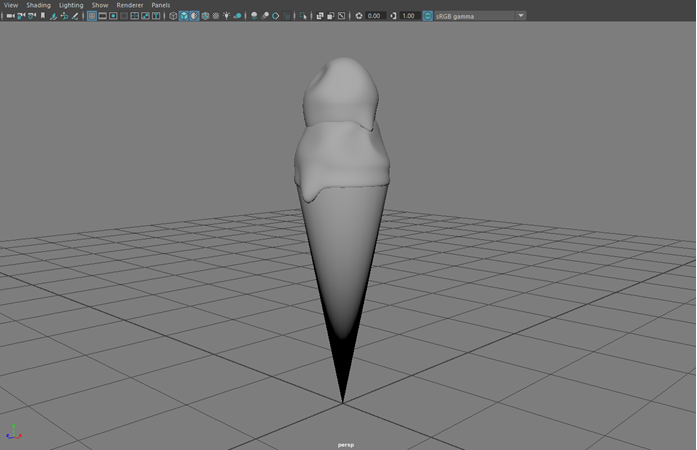697x450 pixels.
Task: Toggle the X-Ray display icon
Action: [x=320, y=16]
